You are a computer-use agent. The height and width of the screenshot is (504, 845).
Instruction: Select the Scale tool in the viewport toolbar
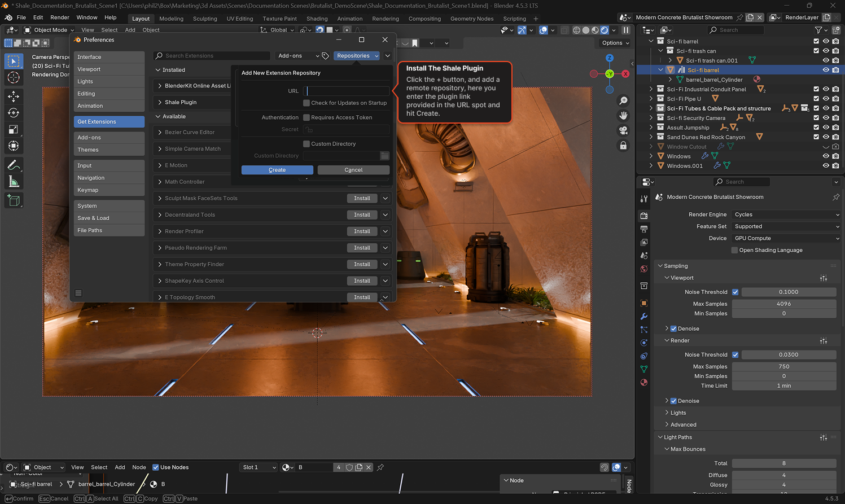click(14, 129)
